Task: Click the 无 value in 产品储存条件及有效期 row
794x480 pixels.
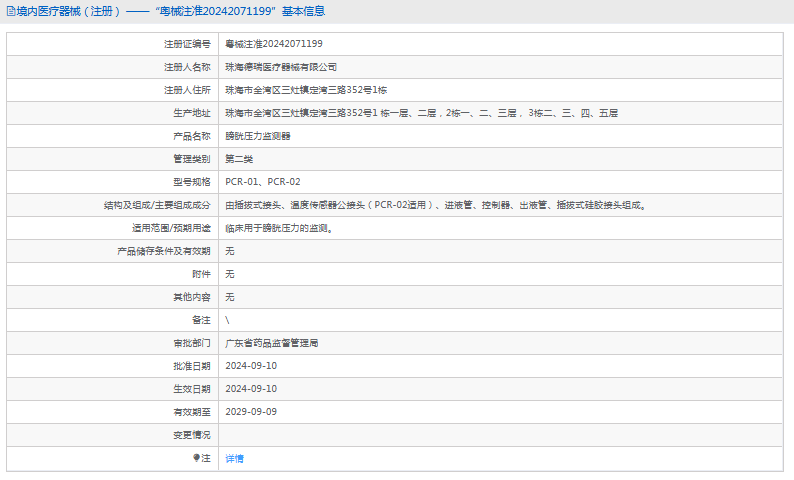Action: pos(229,251)
